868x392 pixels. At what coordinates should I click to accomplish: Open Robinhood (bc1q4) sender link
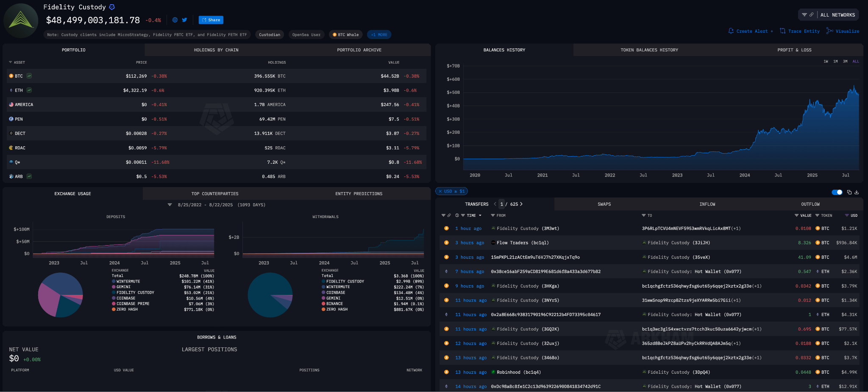[519, 372]
